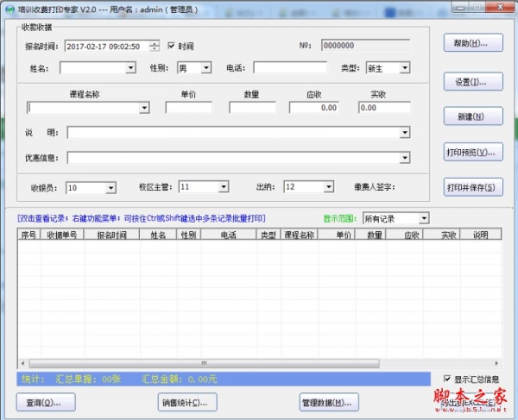The image size is (518, 420).
Task: Click the № receipt number field
Action: coord(366,45)
